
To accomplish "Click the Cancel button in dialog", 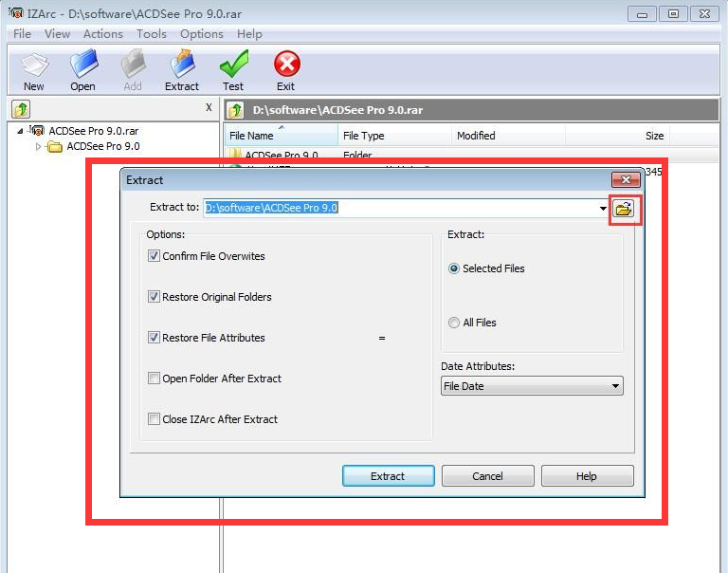I will [487, 476].
